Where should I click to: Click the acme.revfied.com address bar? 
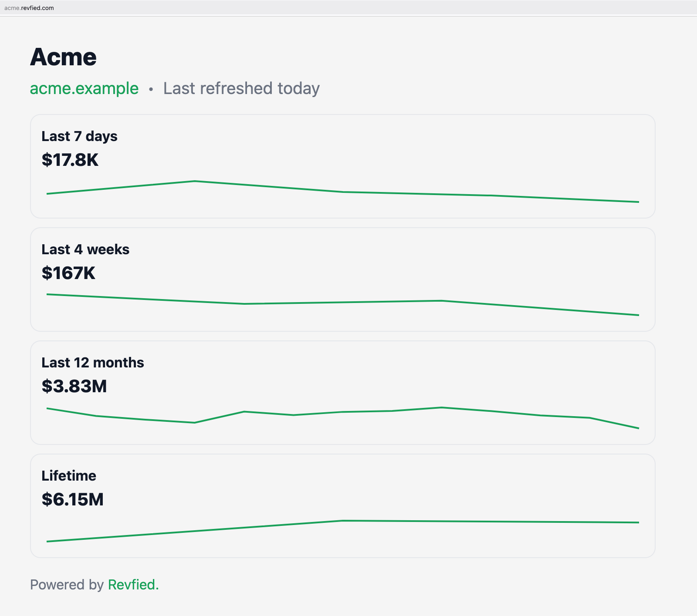click(x=29, y=8)
